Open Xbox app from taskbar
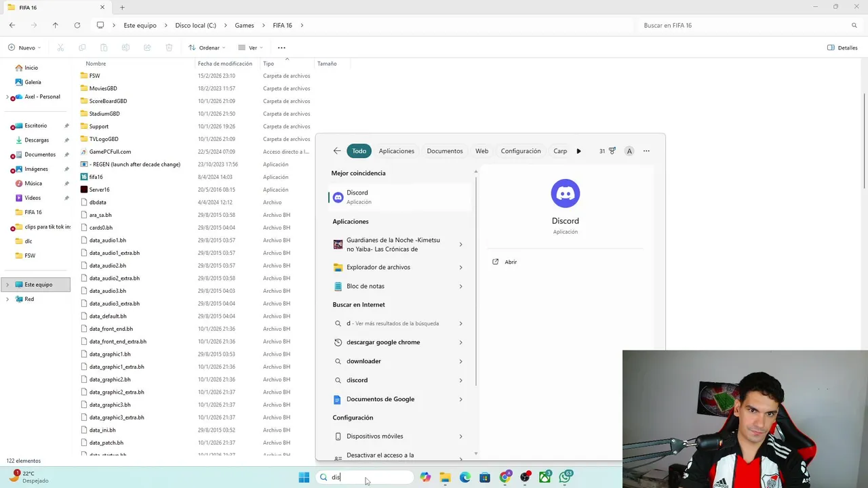The width and height of the screenshot is (868, 488). coord(545,477)
